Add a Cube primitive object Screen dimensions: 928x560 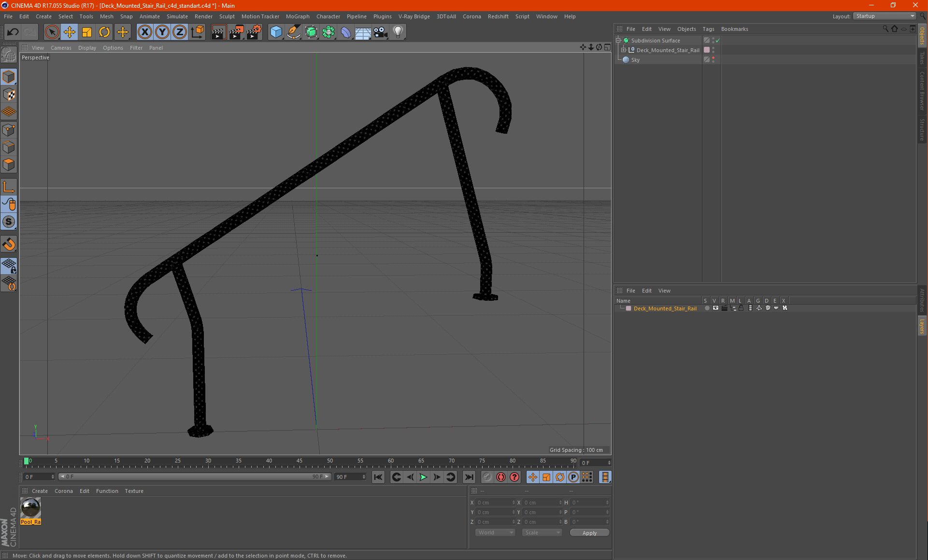coord(276,32)
